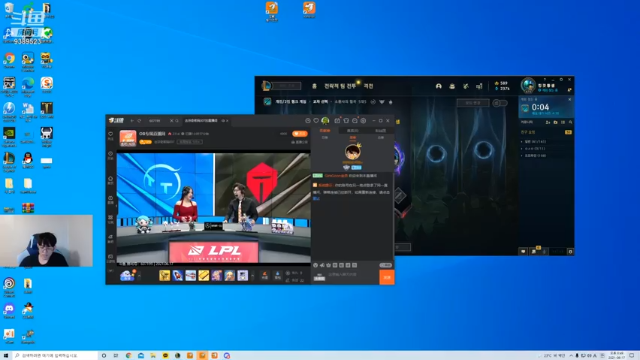640x360 pixels.
Task: Close the Huya live stream tab
Action: click(227, 121)
